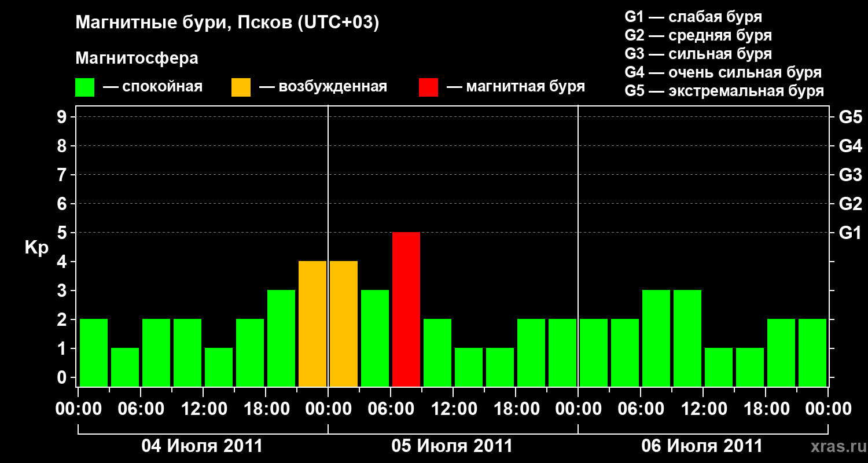Click the «12:00» label above 06 Июля 2011

click(703, 409)
